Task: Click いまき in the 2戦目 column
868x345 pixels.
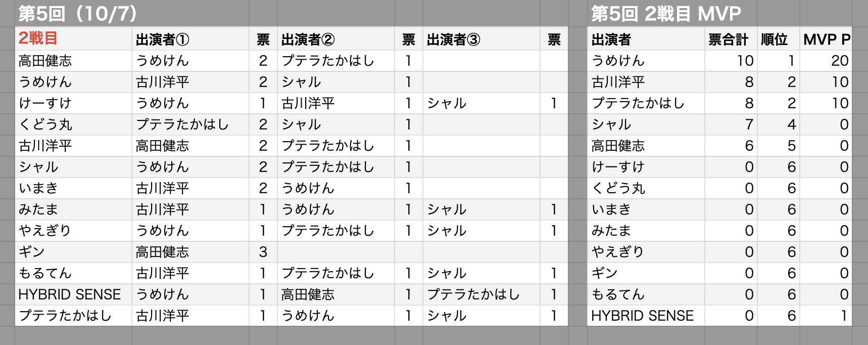Action: click(x=38, y=188)
